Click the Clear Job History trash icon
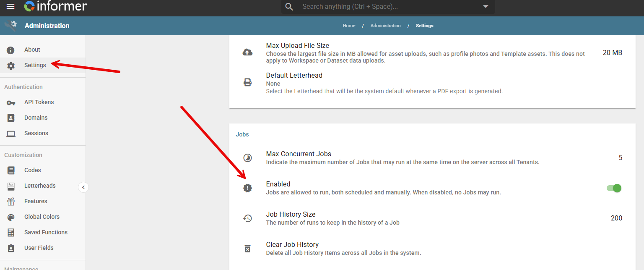This screenshot has height=270, width=644. point(248,249)
